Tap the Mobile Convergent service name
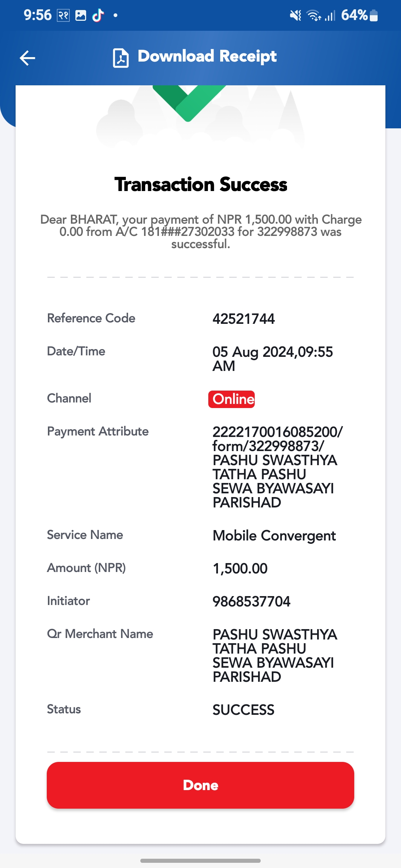This screenshot has width=401, height=868. point(274,536)
